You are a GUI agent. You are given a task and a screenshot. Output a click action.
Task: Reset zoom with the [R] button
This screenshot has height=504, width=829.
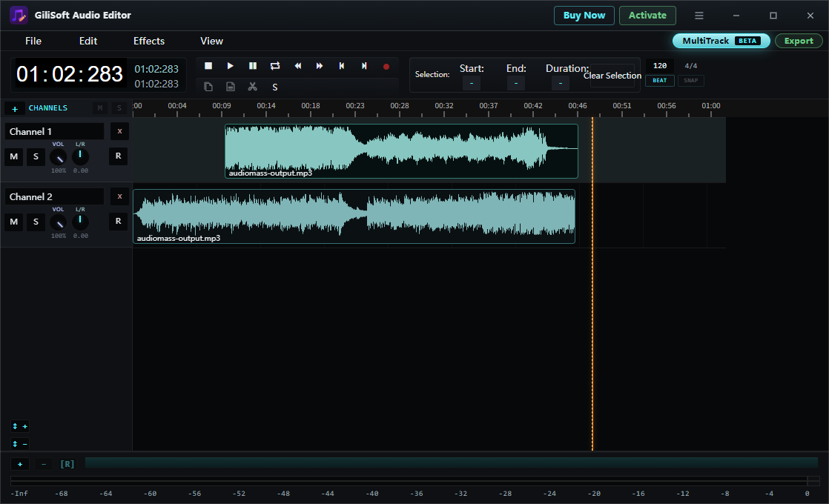pos(67,464)
